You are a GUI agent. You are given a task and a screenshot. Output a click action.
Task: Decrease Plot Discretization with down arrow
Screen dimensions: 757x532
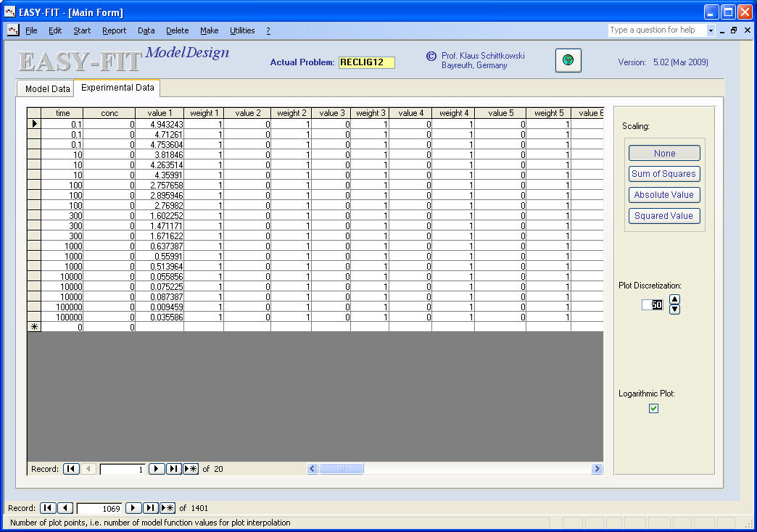coord(674,309)
